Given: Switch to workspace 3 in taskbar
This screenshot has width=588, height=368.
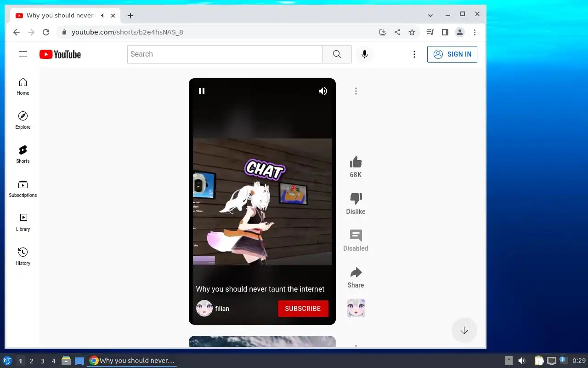Looking at the screenshot, I should 42,361.
